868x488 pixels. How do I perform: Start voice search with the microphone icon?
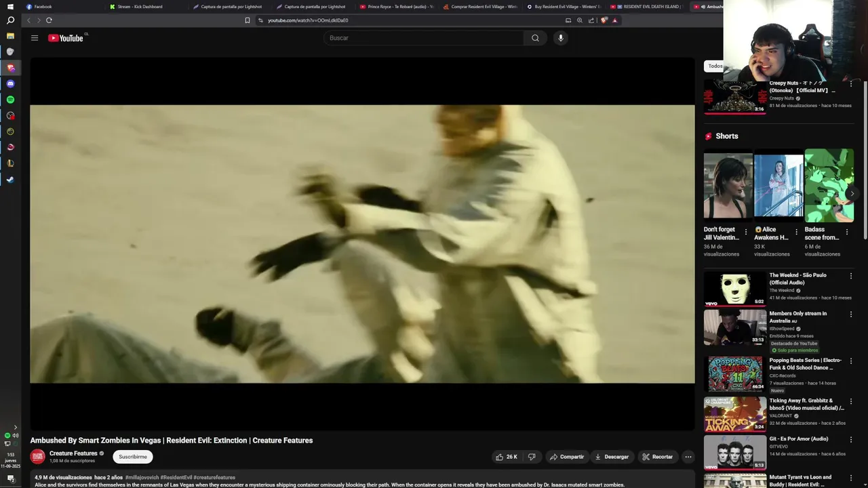[560, 38]
